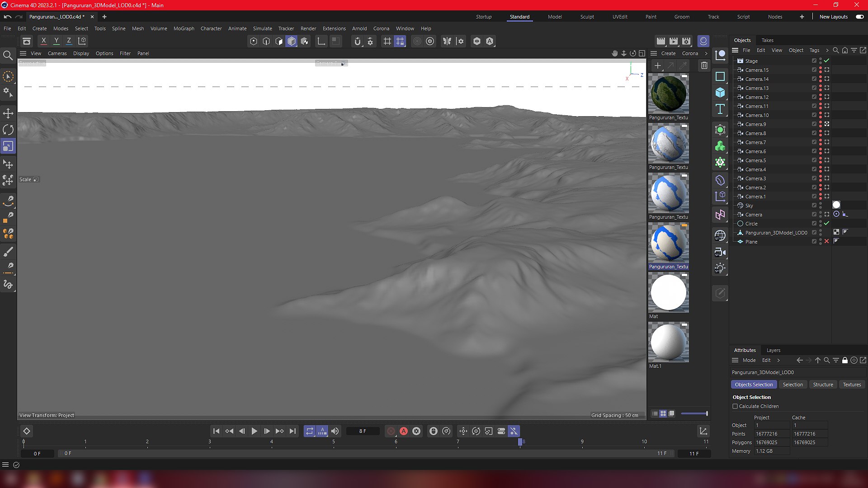The height and width of the screenshot is (488, 868).
Task: Click the current frame field showing 8 F
Action: tap(363, 431)
